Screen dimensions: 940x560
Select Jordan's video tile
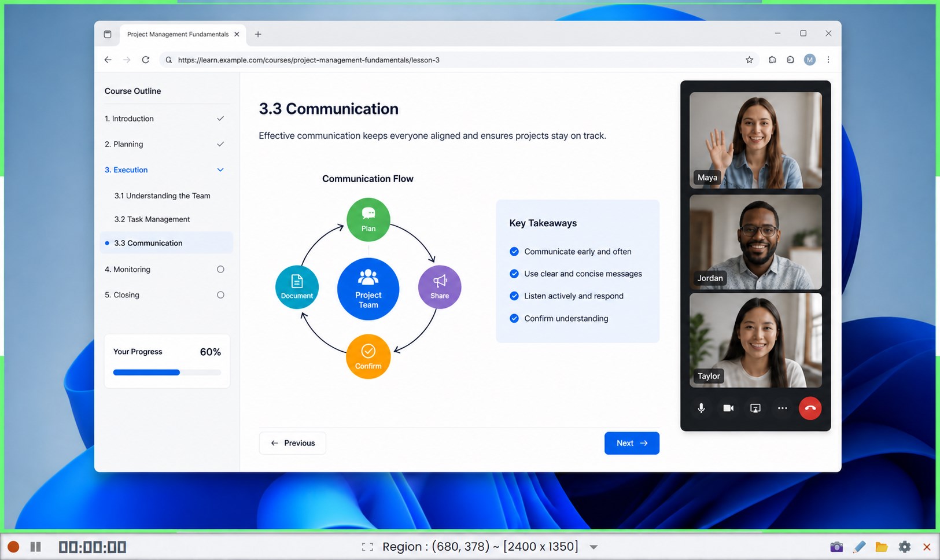(x=755, y=242)
